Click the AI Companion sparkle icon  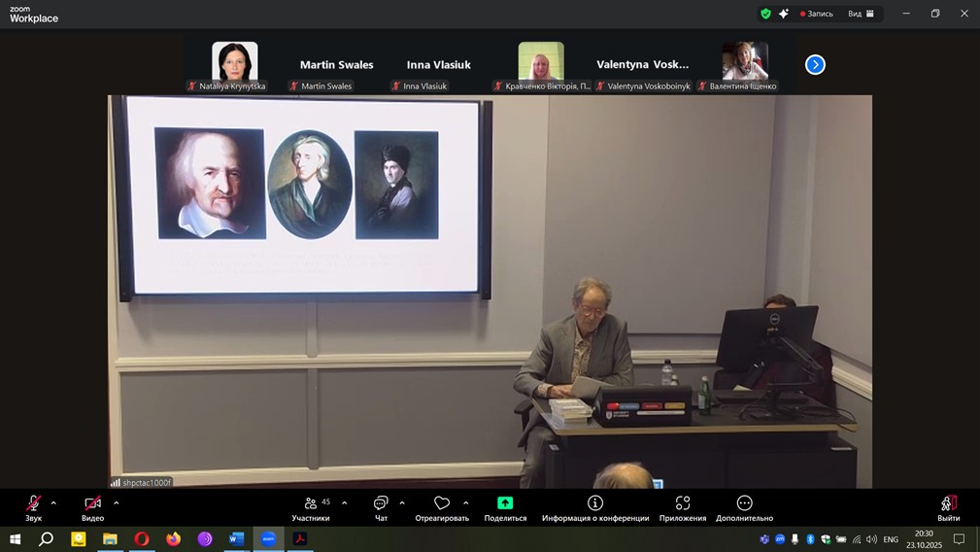(x=784, y=14)
